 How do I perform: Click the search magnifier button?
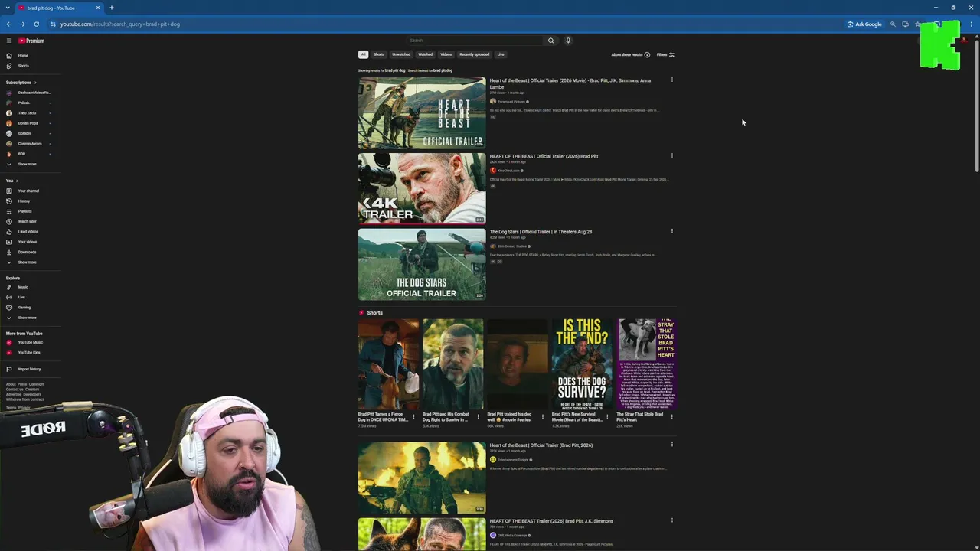coord(550,41)
